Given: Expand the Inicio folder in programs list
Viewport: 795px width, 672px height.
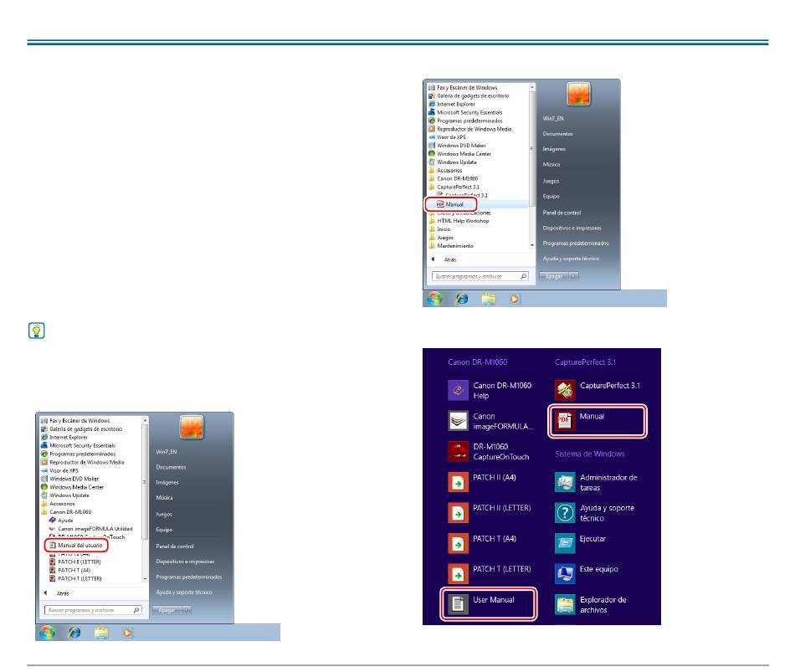Looking at the screenshot, I should [439, 228].
